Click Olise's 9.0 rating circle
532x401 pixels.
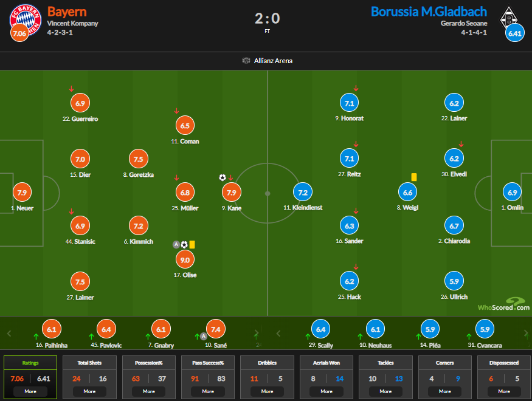pyautogui.click(x=185, y=260)
